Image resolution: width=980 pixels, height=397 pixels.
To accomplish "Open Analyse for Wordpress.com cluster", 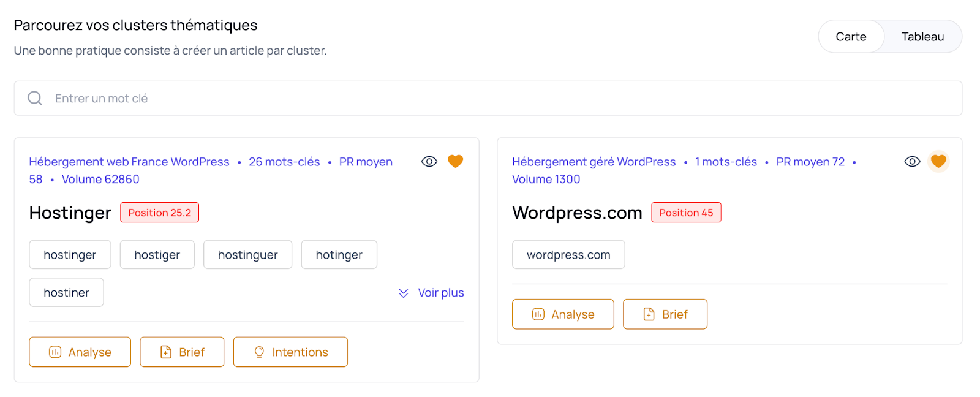I will click(x=563, y=314).
